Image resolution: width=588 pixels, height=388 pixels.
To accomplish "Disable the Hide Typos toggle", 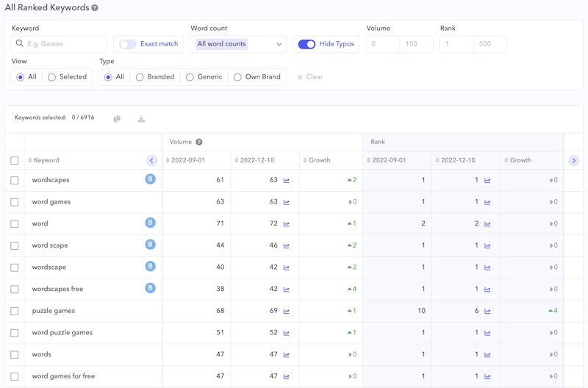I will point(306,44).
